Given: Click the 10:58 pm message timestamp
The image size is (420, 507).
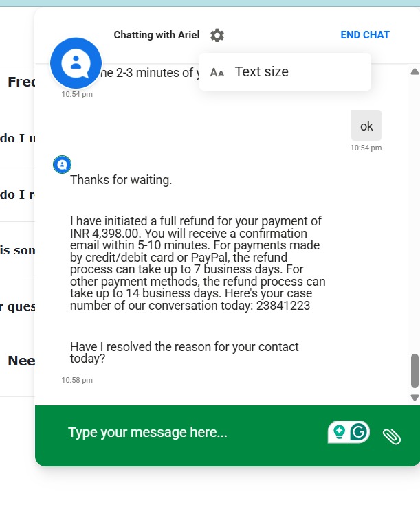Looking at the screenshot, I should [77, 380].
